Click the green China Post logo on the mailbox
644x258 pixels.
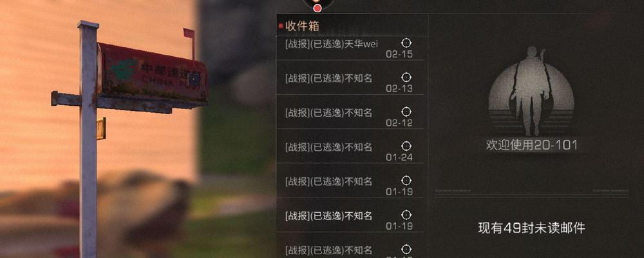point(123,68)
